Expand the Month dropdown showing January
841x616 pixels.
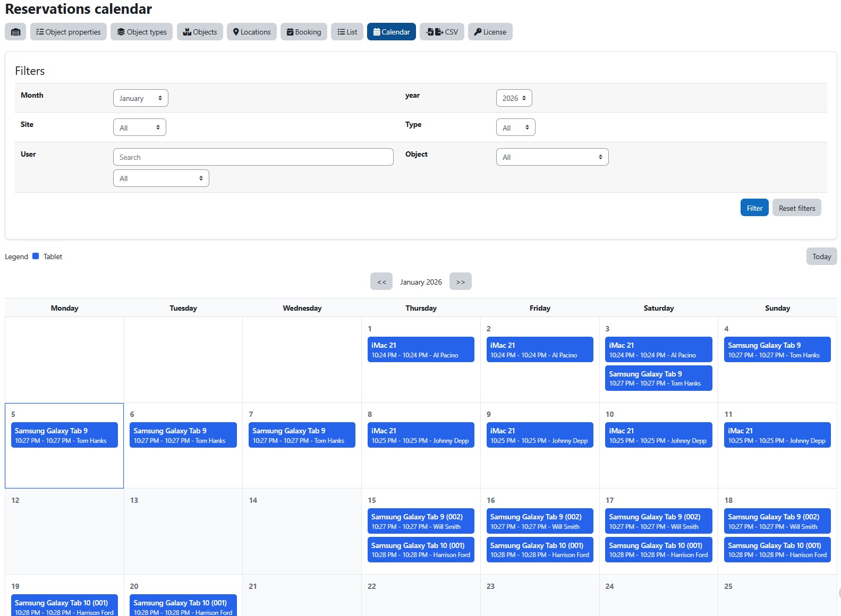tap(141, 98)
